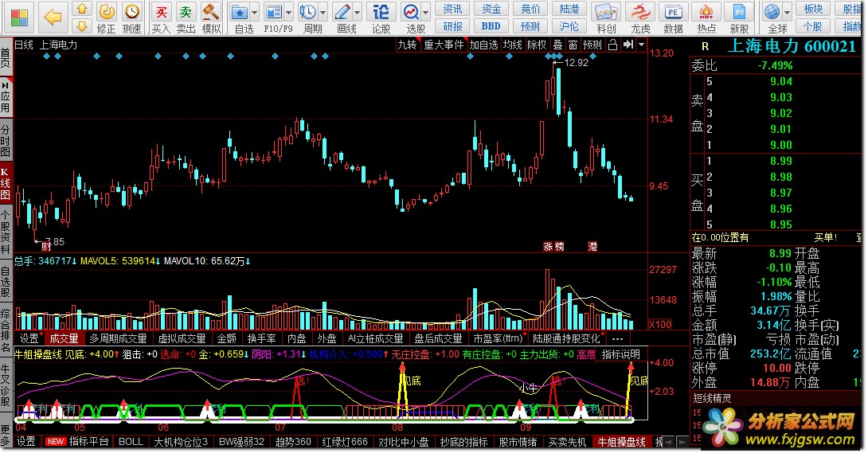
Task: Open the 龙虎 dragon icon
Action: (x=640, y=12)
